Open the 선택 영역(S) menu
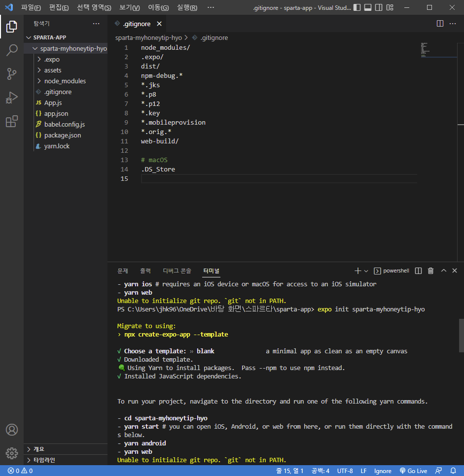The height and width of the screenshot is (476, 464). click(x=94, y=7)
